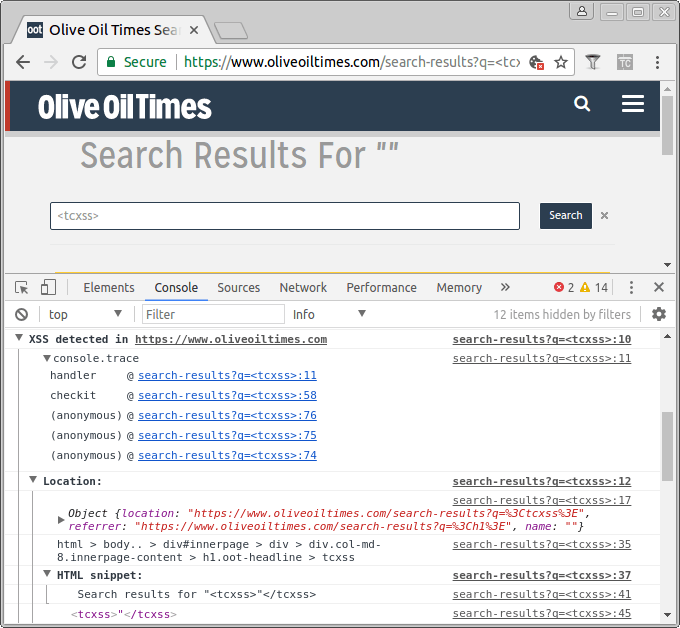Open source link line 41
This screenshot has height=628, width=680.
point(542,594)
